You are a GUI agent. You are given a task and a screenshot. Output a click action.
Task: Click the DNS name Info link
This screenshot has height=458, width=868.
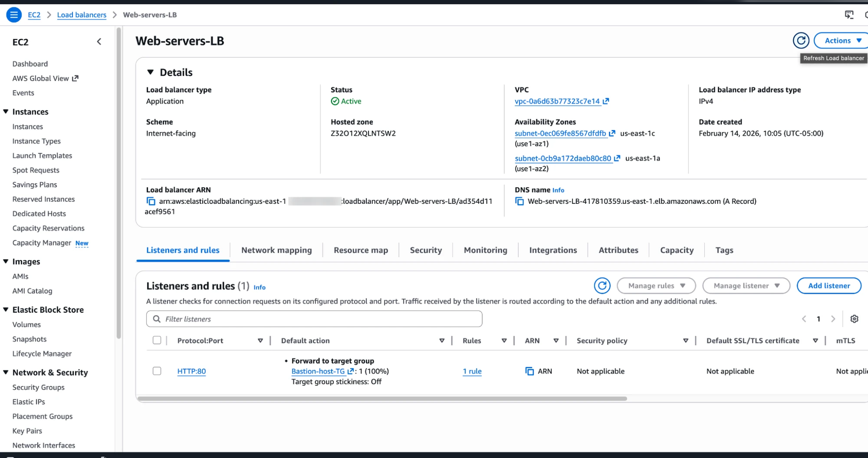pos(558,190)
